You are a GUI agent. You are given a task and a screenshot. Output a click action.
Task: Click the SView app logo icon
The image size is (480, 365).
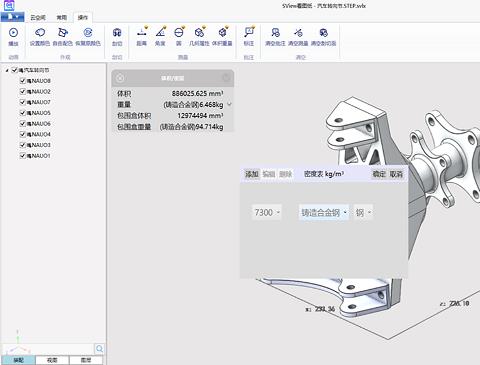click(10, 5)
